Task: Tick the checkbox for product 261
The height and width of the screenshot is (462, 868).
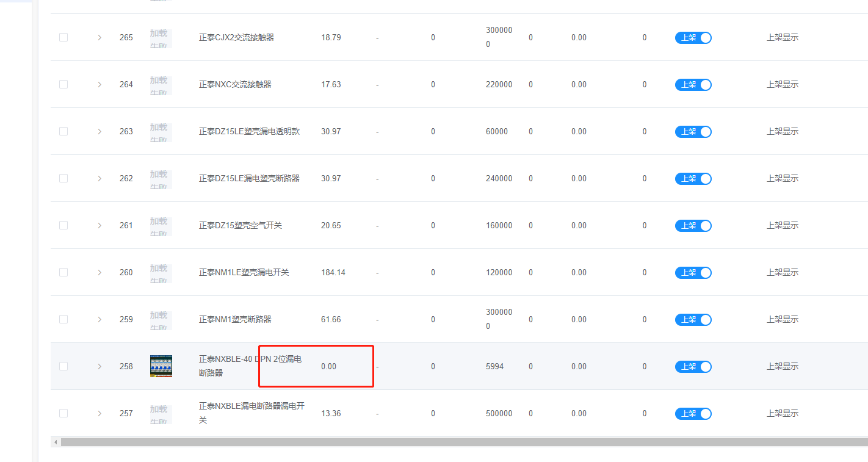Action: coord(63,225)
